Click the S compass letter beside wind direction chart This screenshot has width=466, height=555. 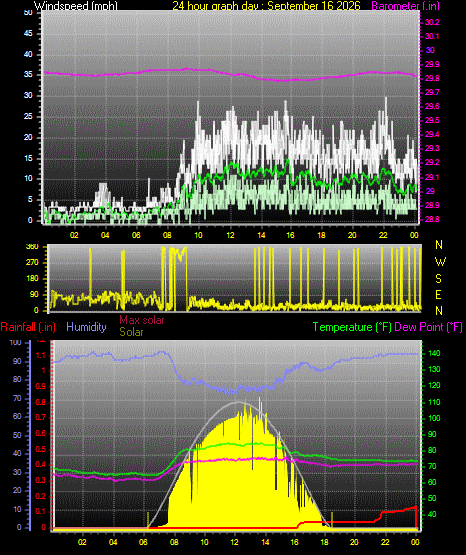coord(438,279)
